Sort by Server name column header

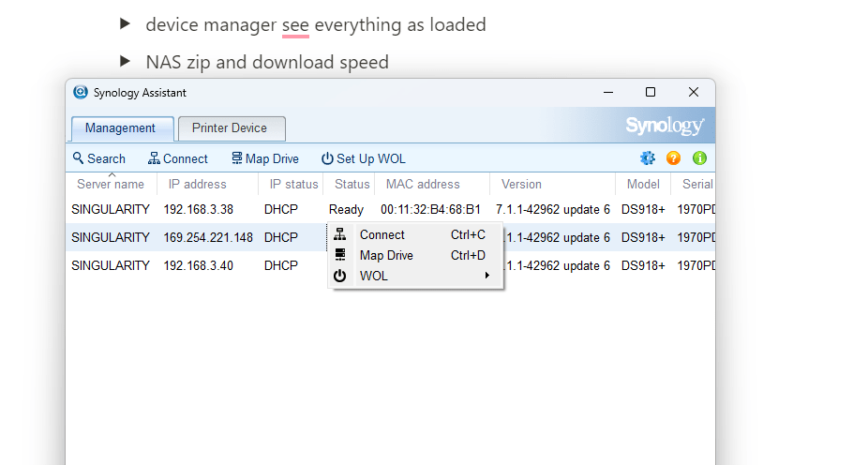pyautogui.click(x=111, y=185)
